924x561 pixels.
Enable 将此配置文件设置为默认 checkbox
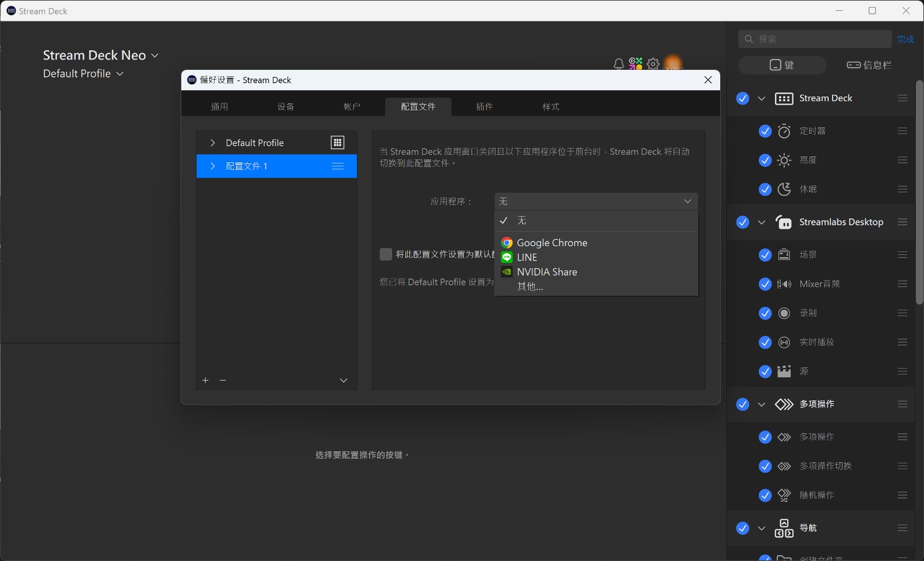(x=386, y=254)
